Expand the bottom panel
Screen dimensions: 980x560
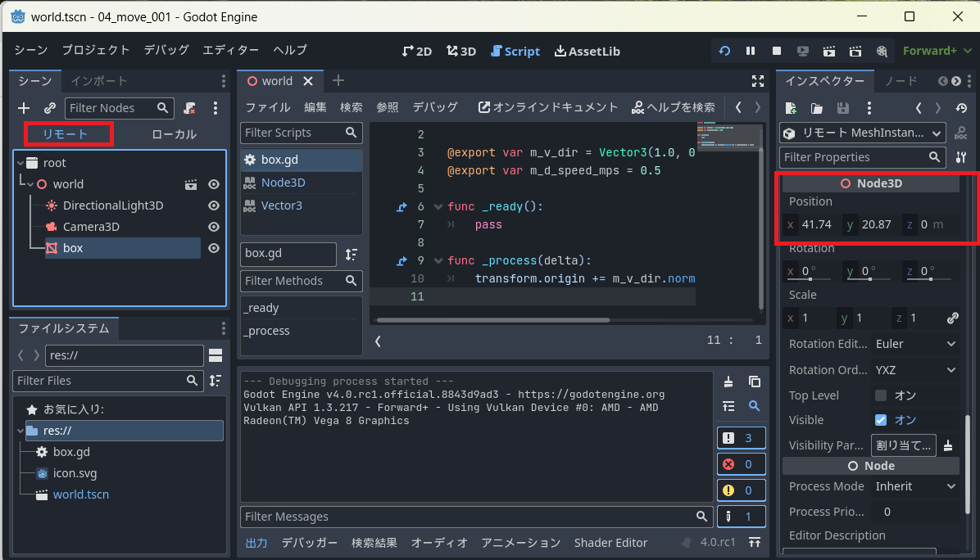[x=755, y=542]
